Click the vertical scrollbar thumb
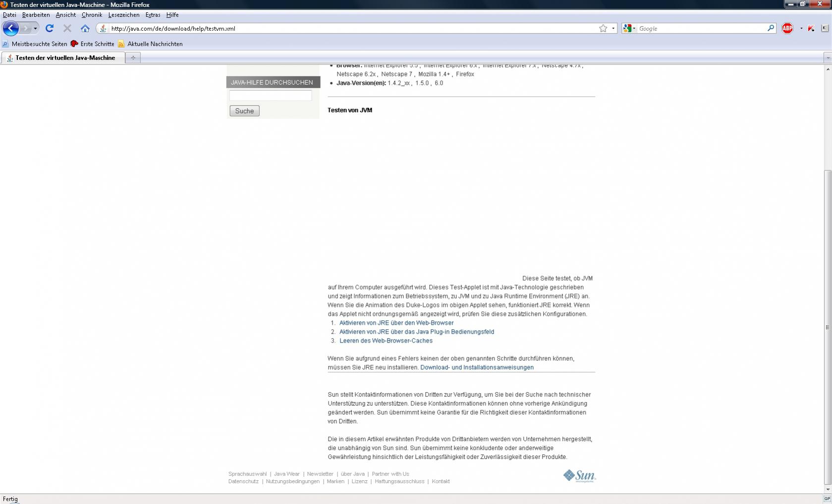Image resolution: width=832 pixels, height=504 pixels. (828, 327)
